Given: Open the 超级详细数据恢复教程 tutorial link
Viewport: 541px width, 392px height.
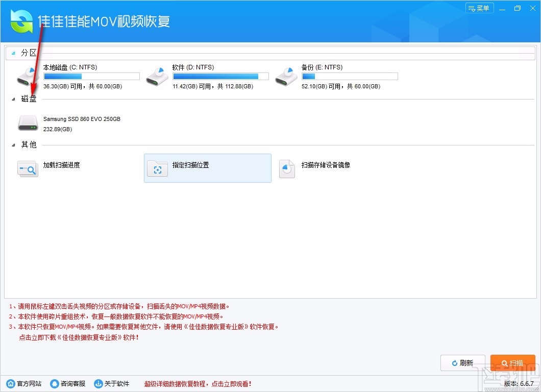Looking at the screenshot, I should [196, 383].
